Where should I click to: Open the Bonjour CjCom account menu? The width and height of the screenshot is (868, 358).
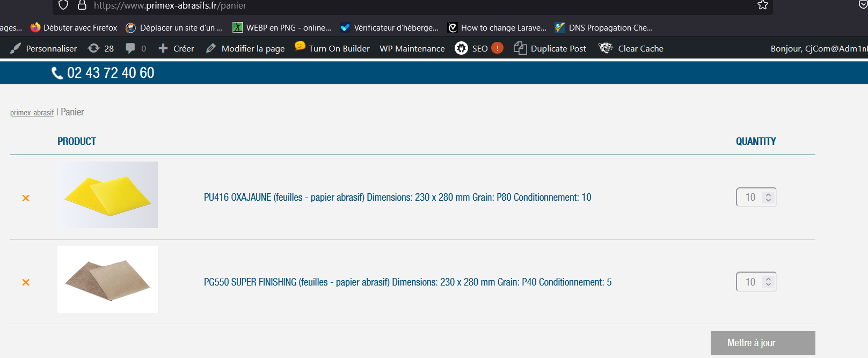click(x=819, y=48)
